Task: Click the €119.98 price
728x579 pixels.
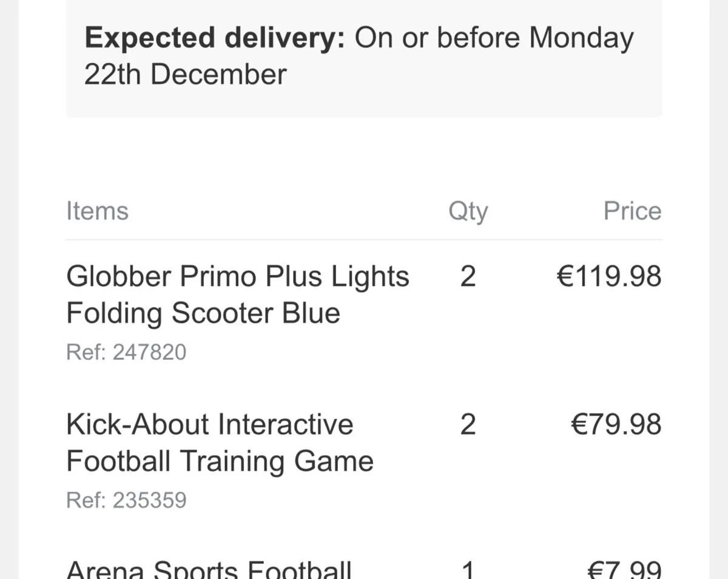Action: [608, 277]
